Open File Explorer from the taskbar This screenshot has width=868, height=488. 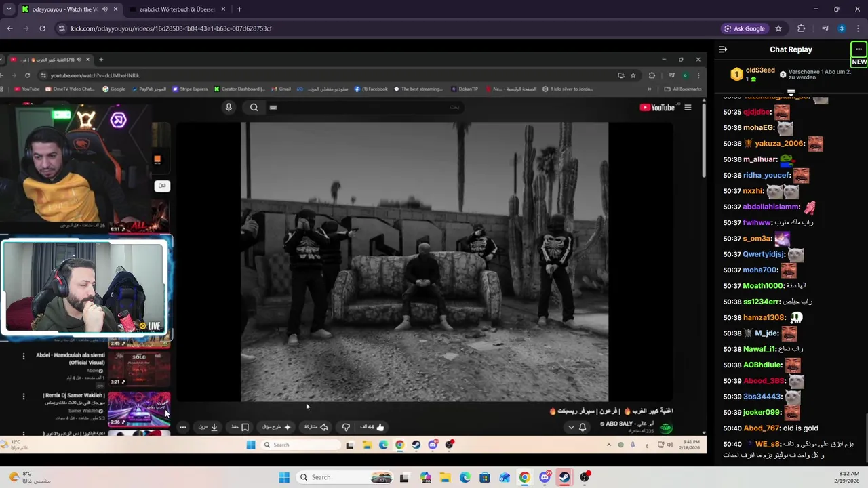tap(446, 477)
